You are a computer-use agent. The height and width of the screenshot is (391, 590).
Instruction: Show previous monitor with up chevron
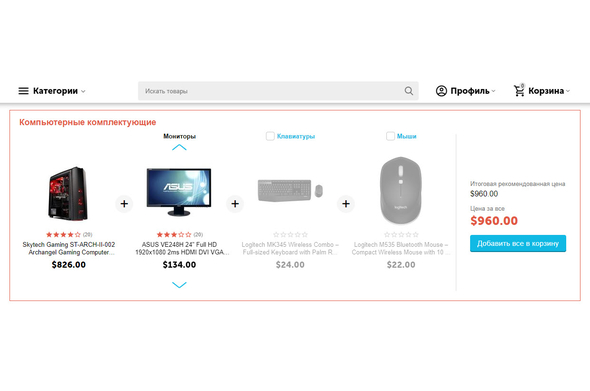[179, 147]
